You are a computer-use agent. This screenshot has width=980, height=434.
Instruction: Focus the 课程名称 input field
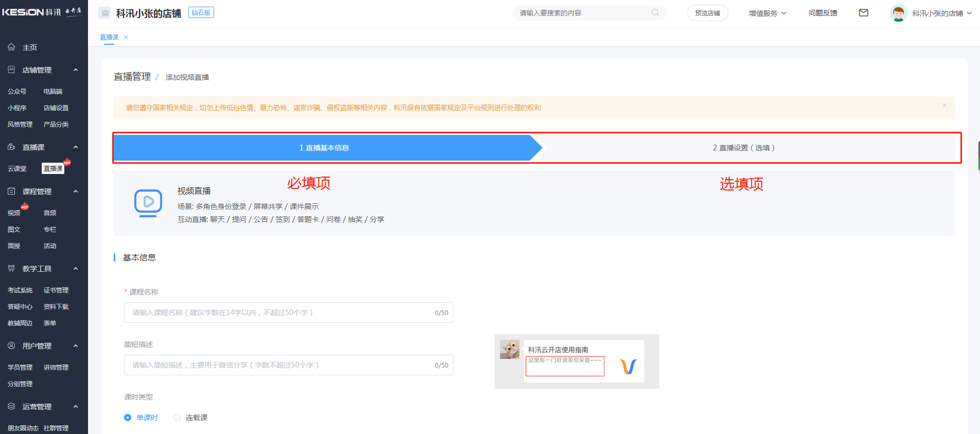(x=288, y=313)
